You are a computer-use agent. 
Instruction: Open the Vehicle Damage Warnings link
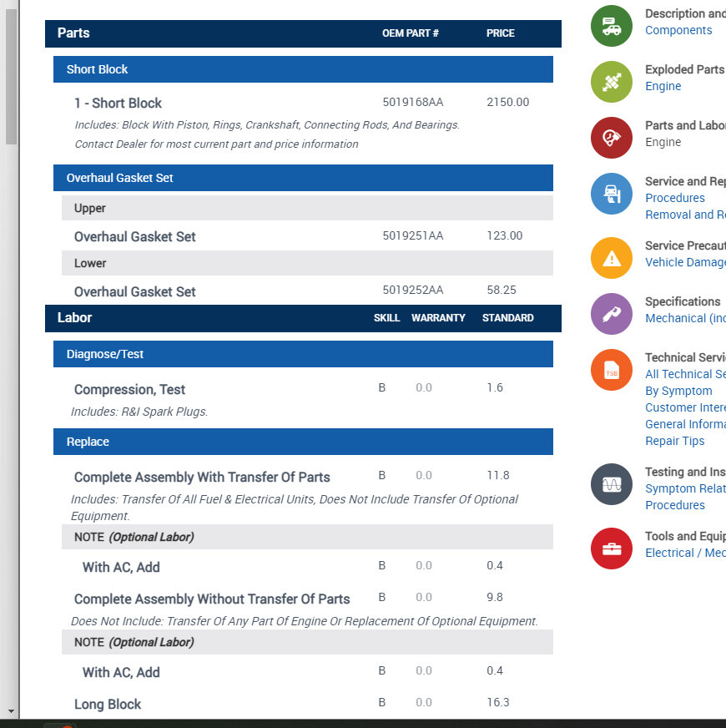(685, 262)
